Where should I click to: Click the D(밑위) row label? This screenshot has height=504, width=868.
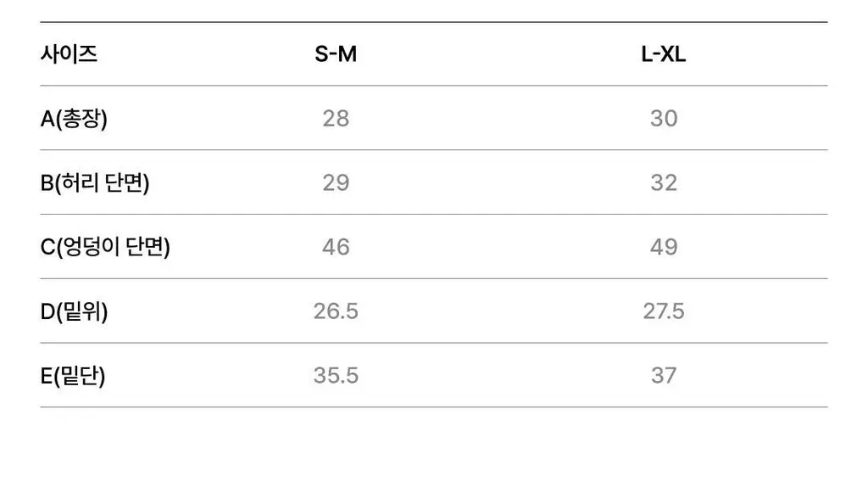[75, 311]
